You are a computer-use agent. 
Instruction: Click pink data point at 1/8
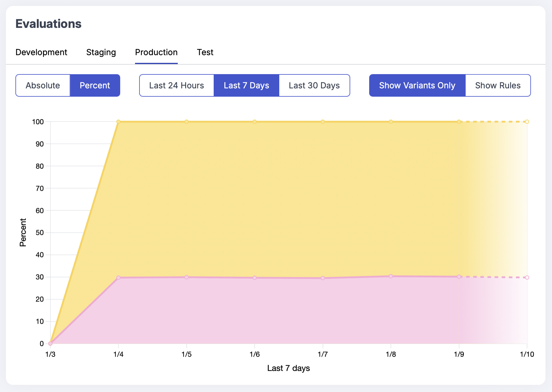coord(391,276)
